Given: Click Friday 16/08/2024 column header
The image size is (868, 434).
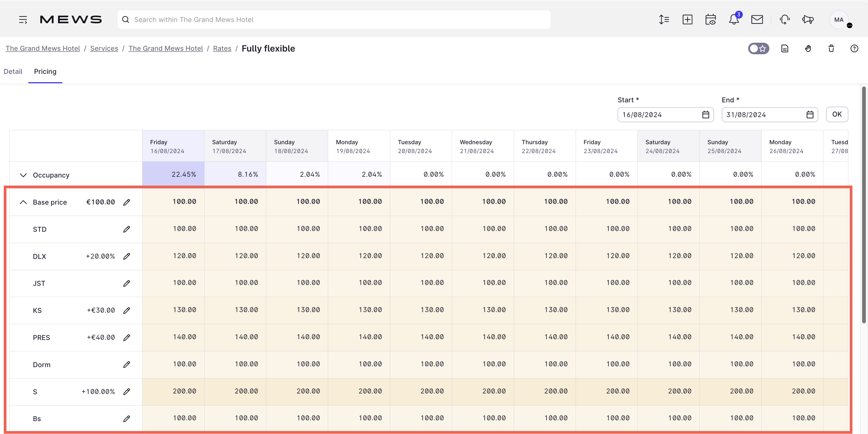Looking at the screenshot, I should click(173, 146).
